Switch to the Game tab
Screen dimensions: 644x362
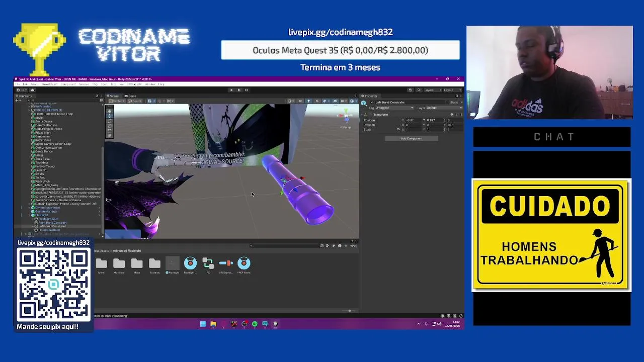[x=130, y=96]
